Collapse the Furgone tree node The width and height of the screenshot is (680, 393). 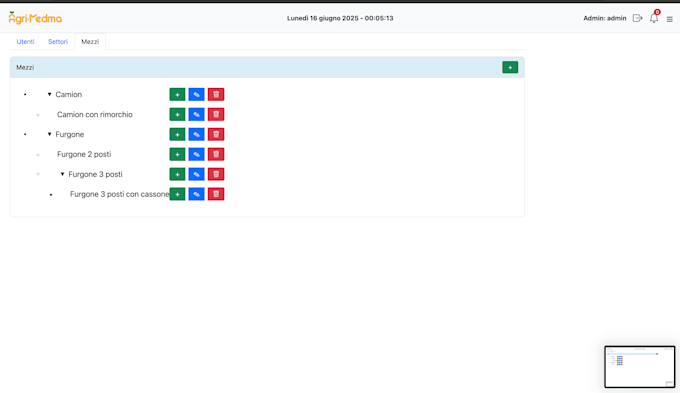49,134
